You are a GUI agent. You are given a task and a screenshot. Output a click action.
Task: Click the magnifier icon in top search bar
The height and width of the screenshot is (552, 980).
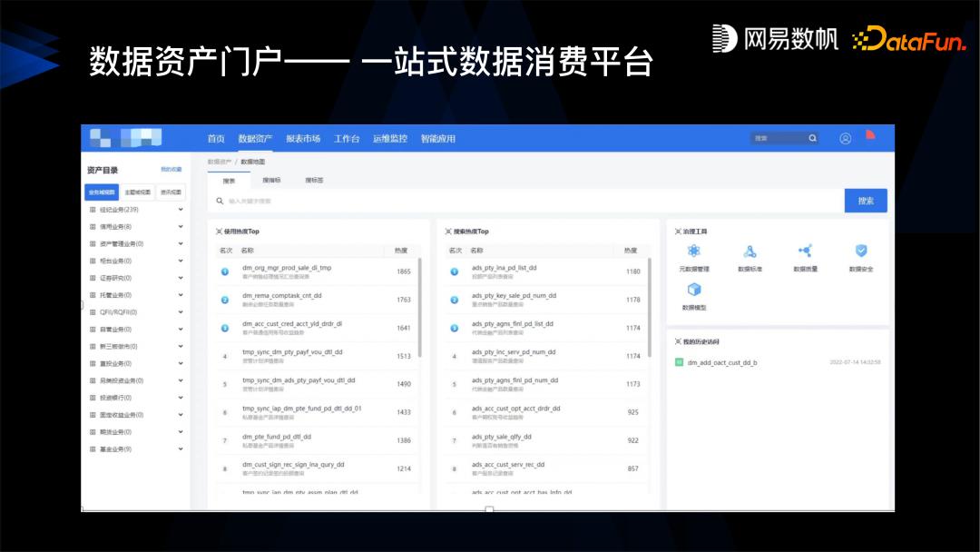(812, 138)
